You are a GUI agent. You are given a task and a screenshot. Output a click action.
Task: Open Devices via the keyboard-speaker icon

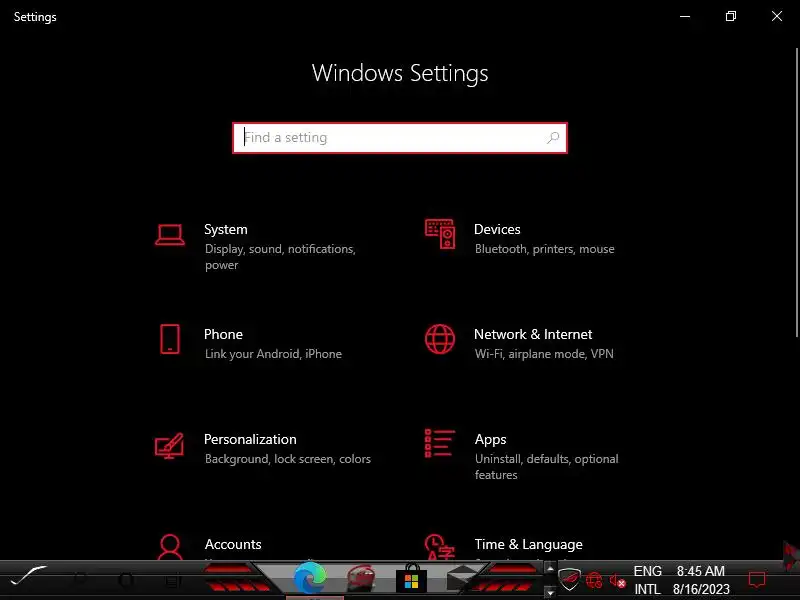[440, 234]
